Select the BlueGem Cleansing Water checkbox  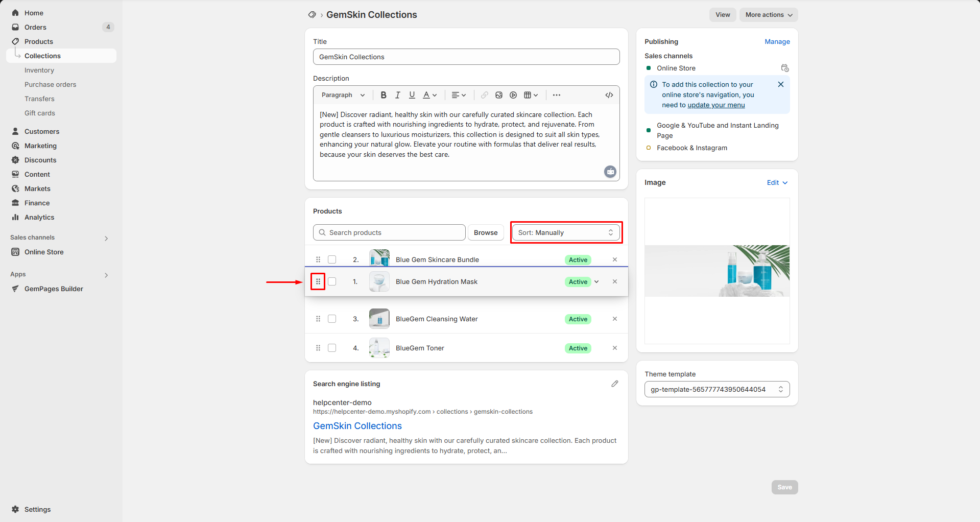coord(332,319)
